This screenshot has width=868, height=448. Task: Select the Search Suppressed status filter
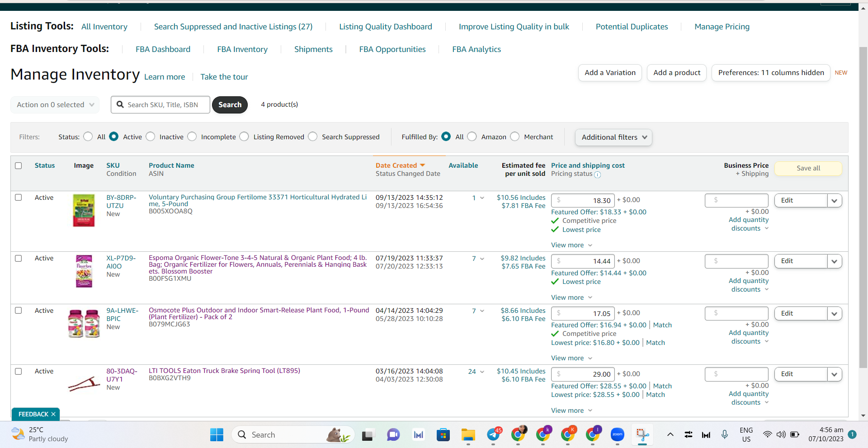click(313, 137)
